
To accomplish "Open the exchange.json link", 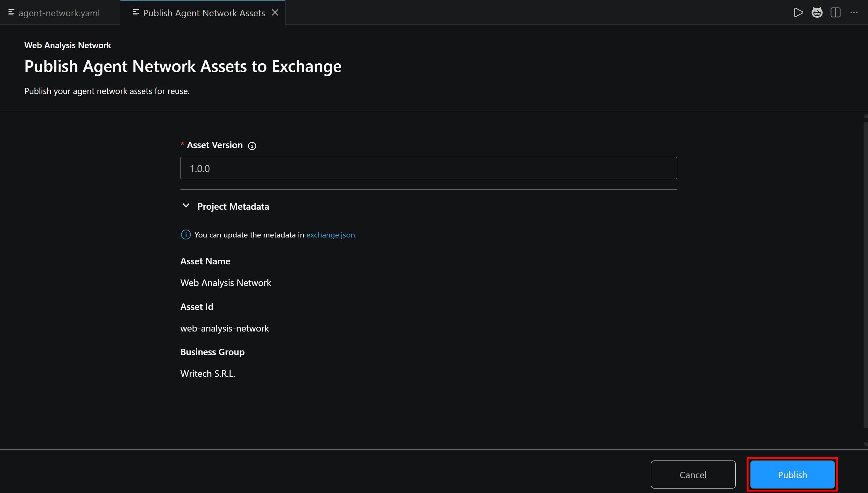I will coord(331,235).
